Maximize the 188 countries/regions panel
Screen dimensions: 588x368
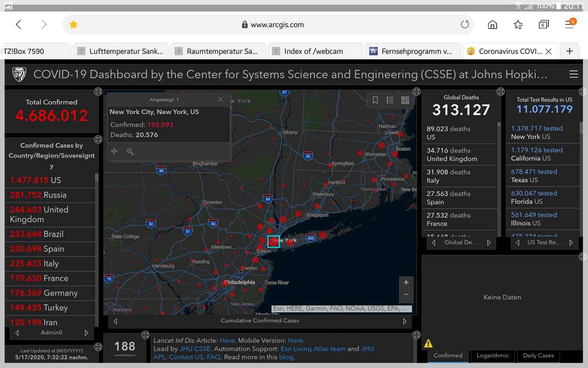[146, 335]
